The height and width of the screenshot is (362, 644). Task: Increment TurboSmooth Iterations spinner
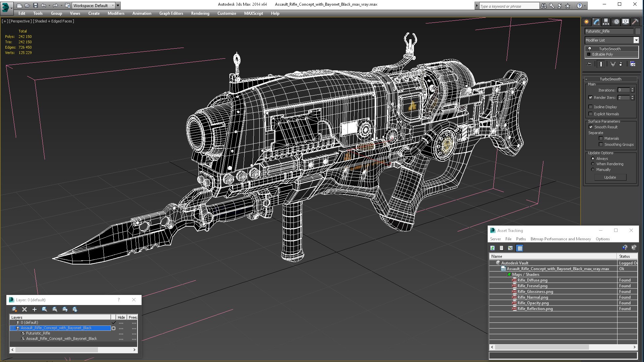click(x=633, y=89)
